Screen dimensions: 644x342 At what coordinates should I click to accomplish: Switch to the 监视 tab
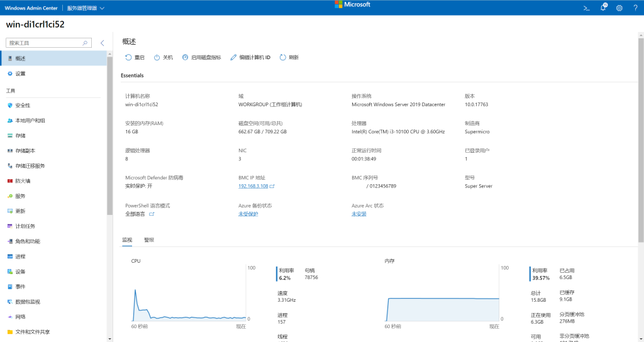127,240
